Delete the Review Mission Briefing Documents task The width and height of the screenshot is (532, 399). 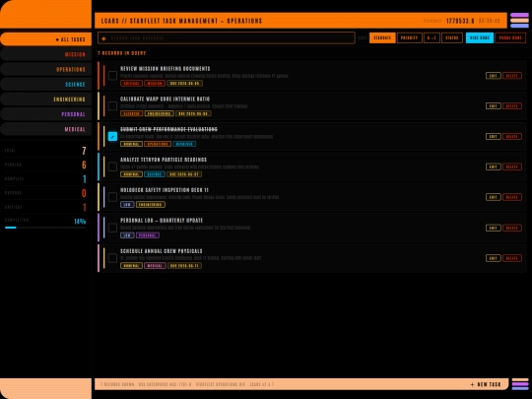pyautogui.click(x=512, y=76)
